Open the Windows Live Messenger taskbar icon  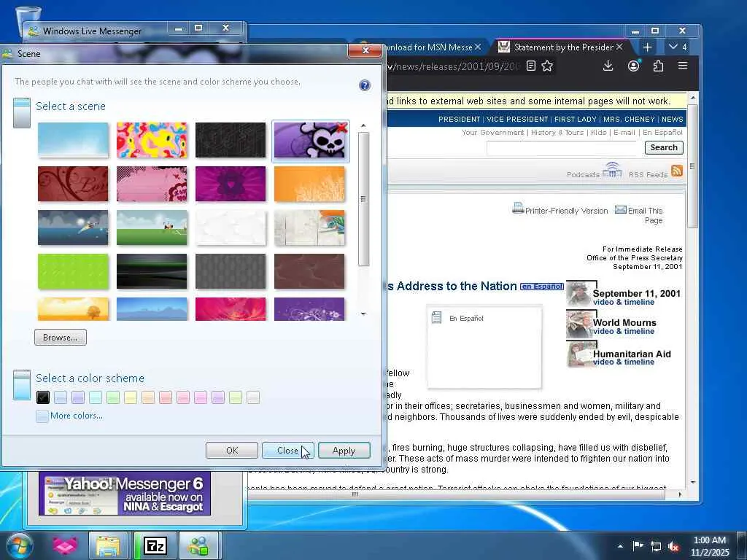(x=198, y=545)
